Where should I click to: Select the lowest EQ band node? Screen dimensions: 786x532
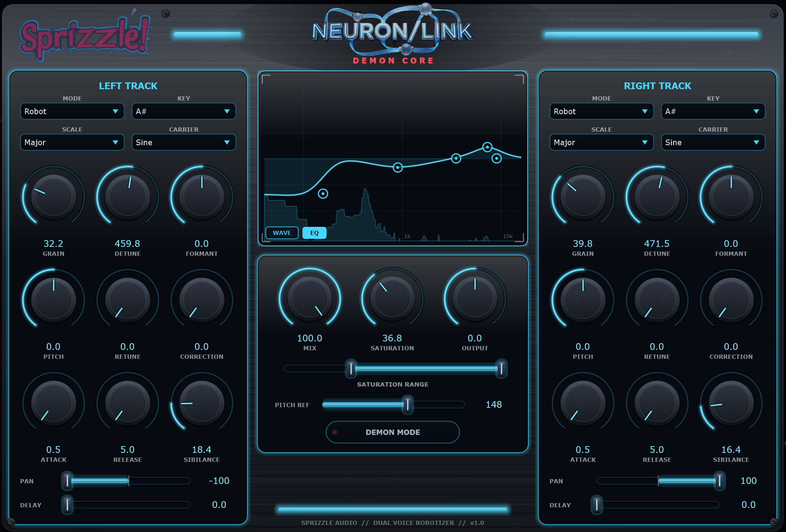(323, 194)
